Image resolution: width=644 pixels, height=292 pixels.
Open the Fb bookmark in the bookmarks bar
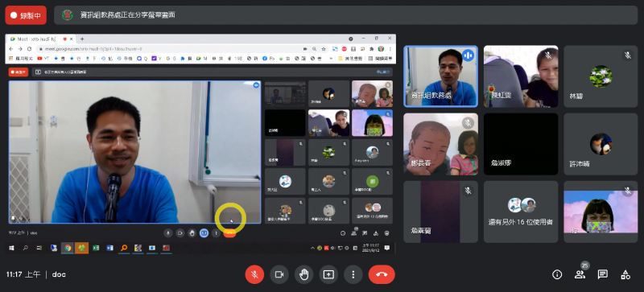(x=269, y=59)
